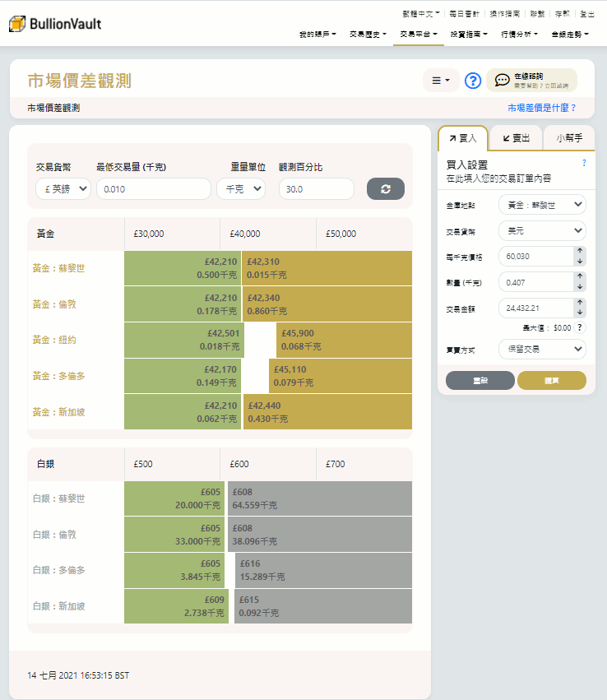607x700 pixels.
Task: Click the 市場差價是什麼? link
Action: click(541, 108)
